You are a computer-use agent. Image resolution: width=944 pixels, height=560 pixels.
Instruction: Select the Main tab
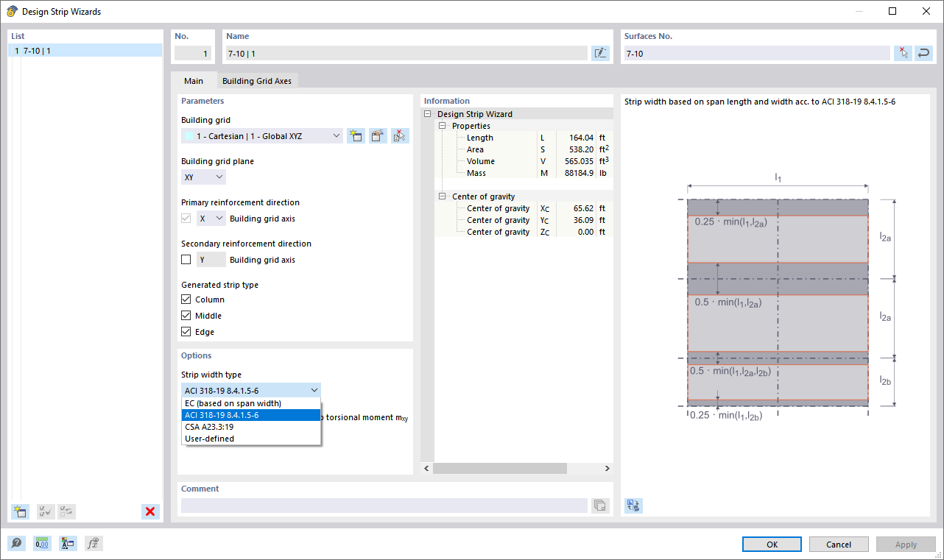click(193, 81)
